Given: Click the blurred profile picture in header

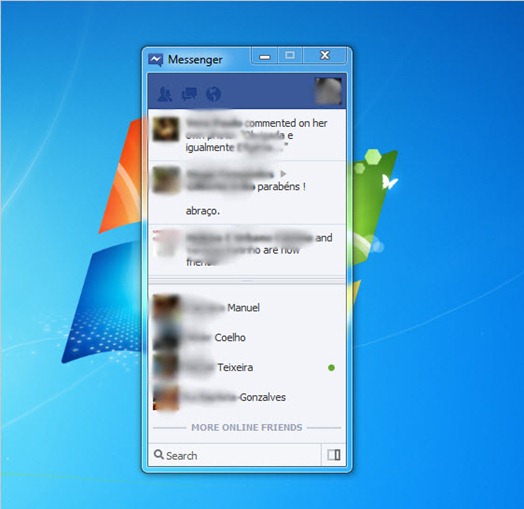Looking at the screenshot, I should click(x=329, y=91).
